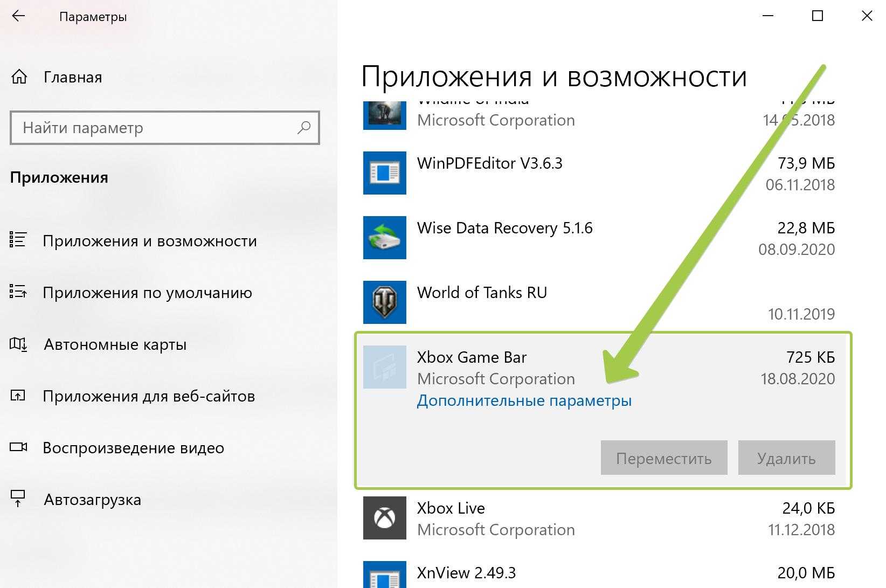Click the Приложения по умолчанию sidebar icon
Screen dimensions: 886x588
[18, 292]
